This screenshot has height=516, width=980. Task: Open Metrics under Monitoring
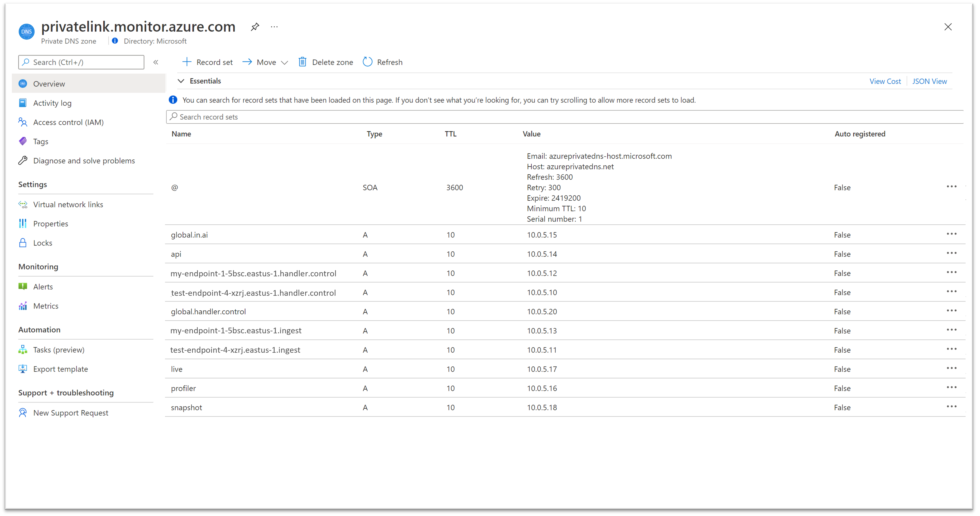tap(46, 306)
